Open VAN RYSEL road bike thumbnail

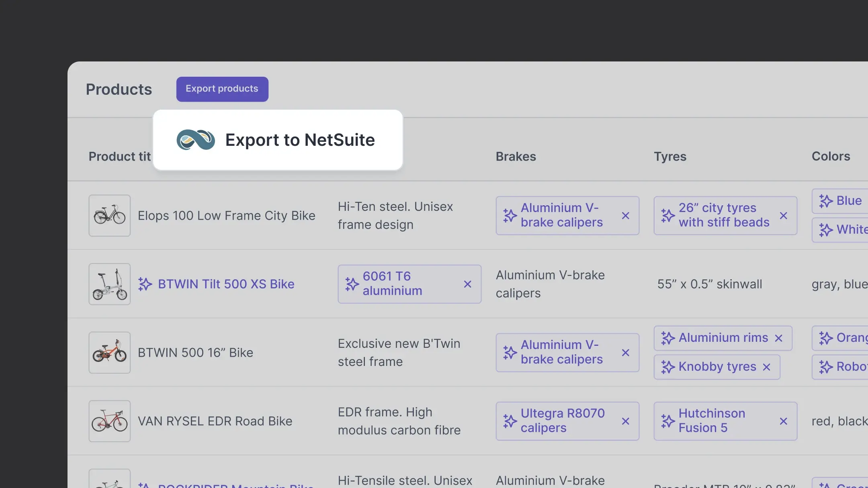(x=109, y=421)
